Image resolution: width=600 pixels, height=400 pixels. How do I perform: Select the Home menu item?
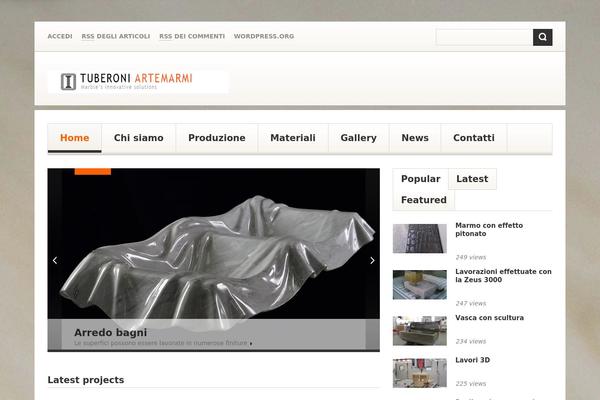(x=75, y=138)
